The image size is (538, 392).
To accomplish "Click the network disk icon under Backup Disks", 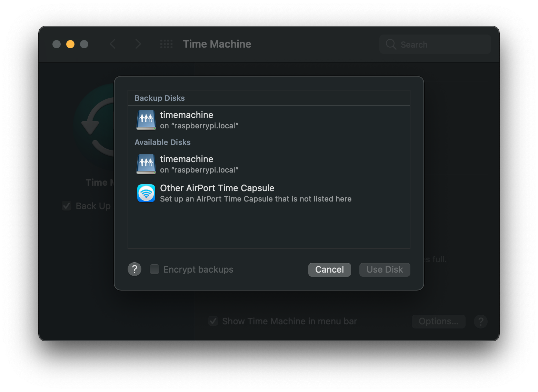I will [x=146, y=120].
